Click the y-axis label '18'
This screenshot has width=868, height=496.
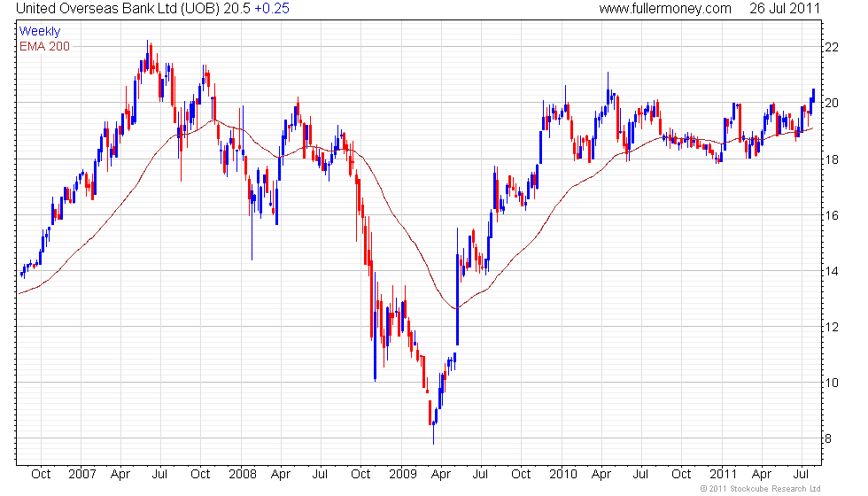tap(832, 160)
